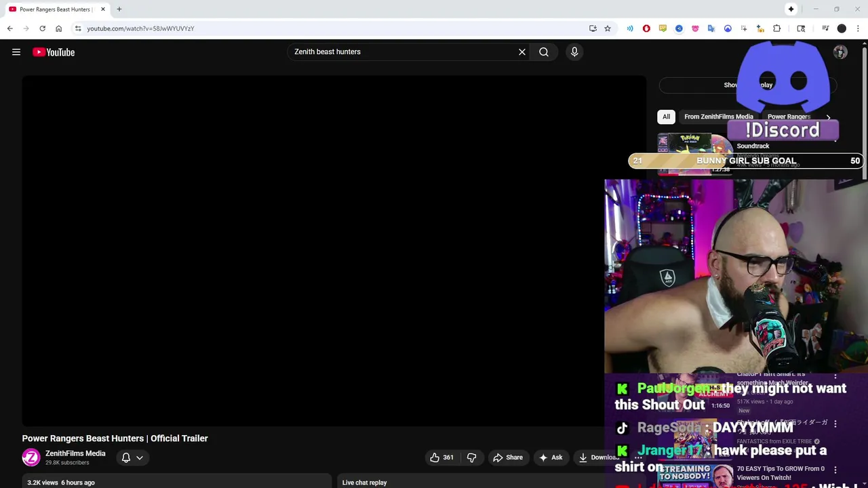Image resolution: width=868 pixels, height=488 pixels.
Task: Open a new browser tab
Action: pos(119,9)
